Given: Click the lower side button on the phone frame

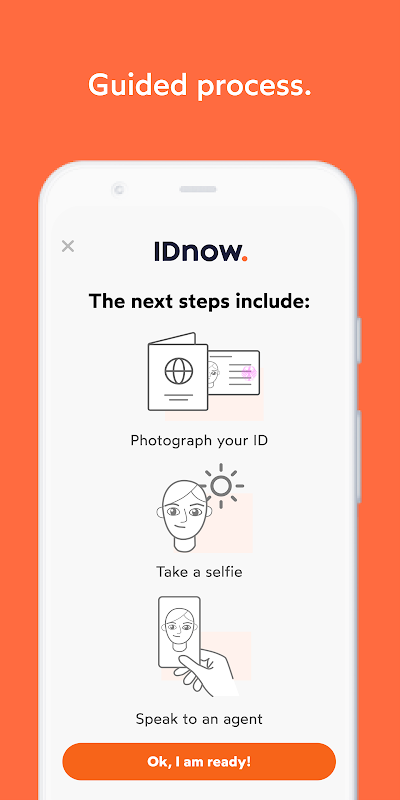Looking at the screenshot, I should click(359, 457).
